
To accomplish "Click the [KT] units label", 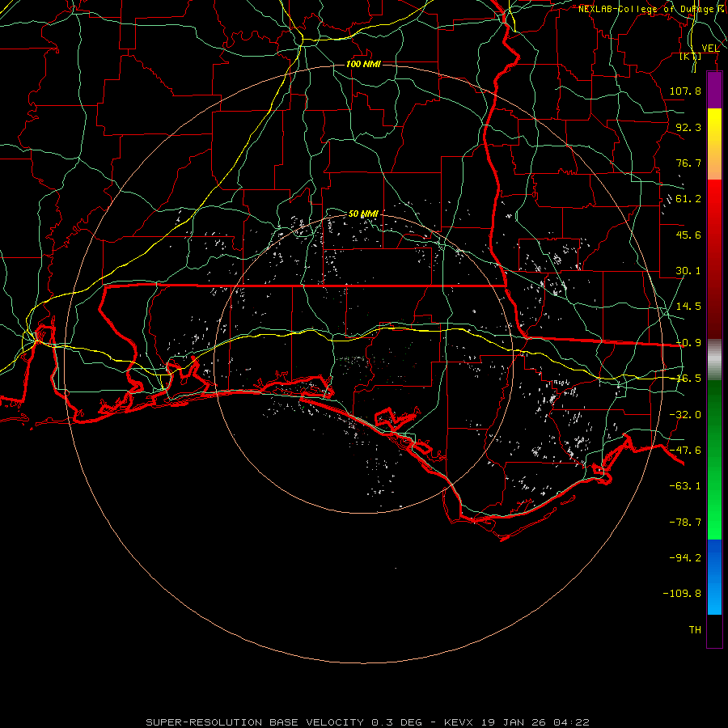I will [x=691, y=57].
